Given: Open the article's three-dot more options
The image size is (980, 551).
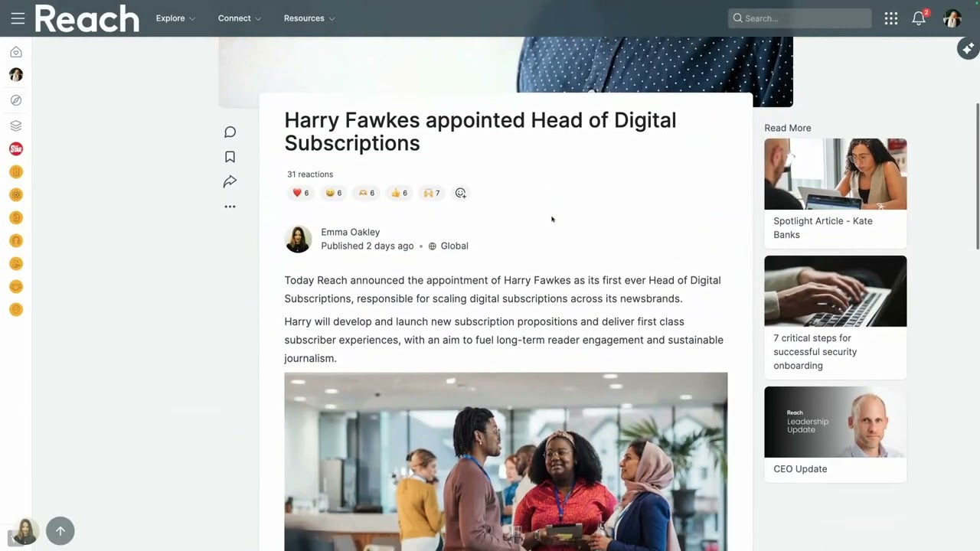Looking at the screenshot, I should point(230,207).
